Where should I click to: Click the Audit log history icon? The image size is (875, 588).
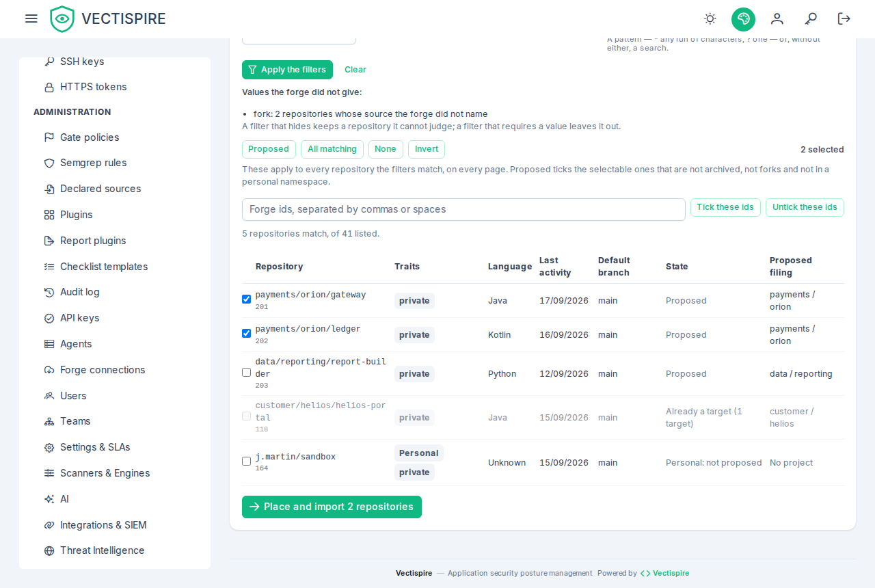click(x=49, y=293)
